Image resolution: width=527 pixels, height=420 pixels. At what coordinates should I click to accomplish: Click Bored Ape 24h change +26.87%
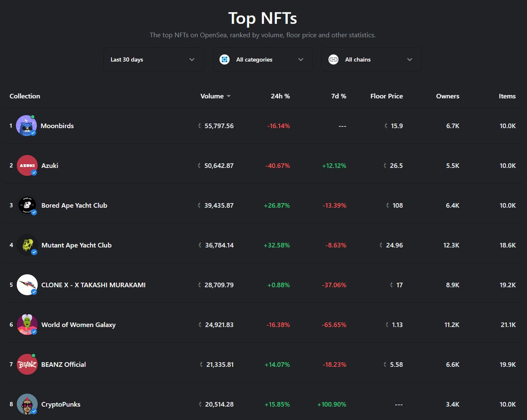277,205
